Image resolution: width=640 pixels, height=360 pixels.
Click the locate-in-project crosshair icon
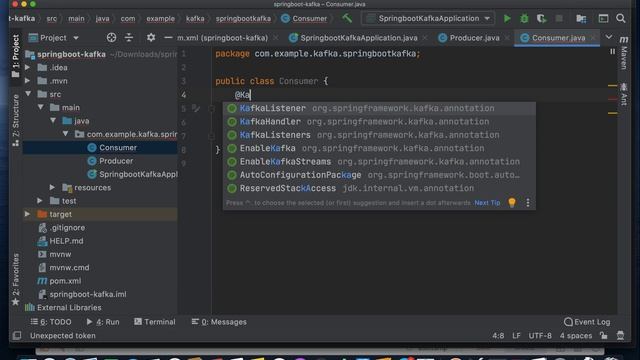[x=111, y=38]
